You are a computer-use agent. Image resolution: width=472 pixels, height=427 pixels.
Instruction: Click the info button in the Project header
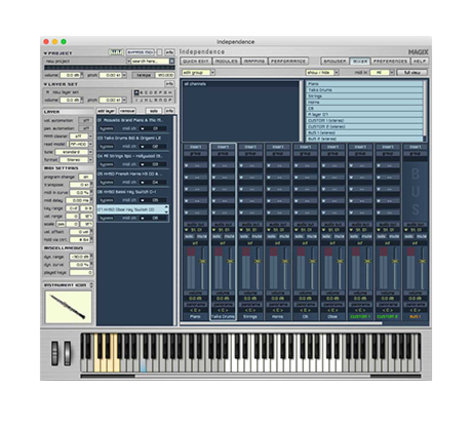click(170, 52)
